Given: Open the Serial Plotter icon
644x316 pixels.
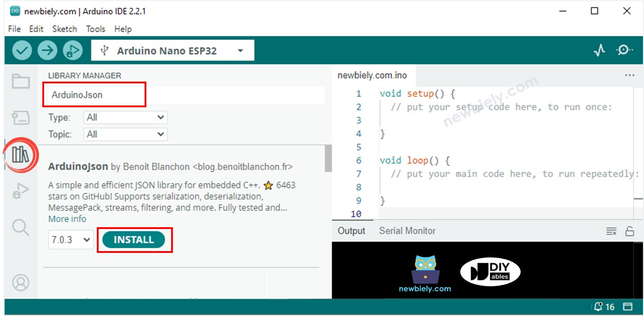Looking at the screenshot, I should (599, 50).
